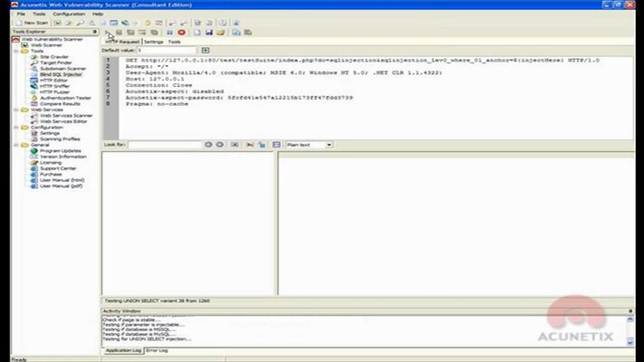Click the Compare Results icon in top toolbar
Image resolution: width=644 pixels, height=362 pixels.
[159, 23]
